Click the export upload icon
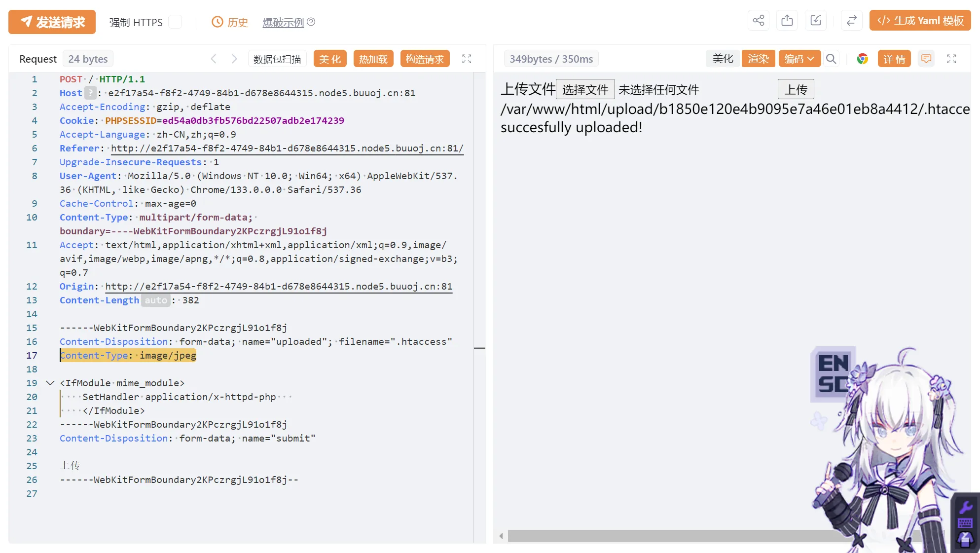 pos(787,21)
